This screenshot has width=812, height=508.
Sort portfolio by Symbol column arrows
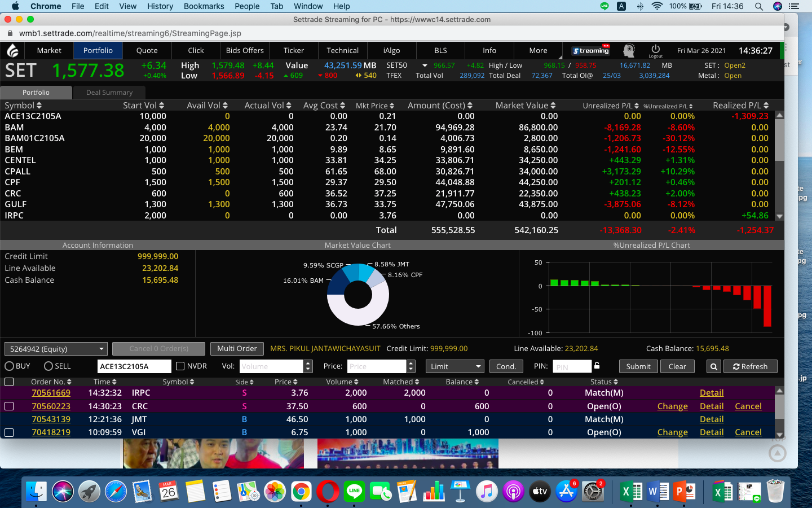coord(39,106)
